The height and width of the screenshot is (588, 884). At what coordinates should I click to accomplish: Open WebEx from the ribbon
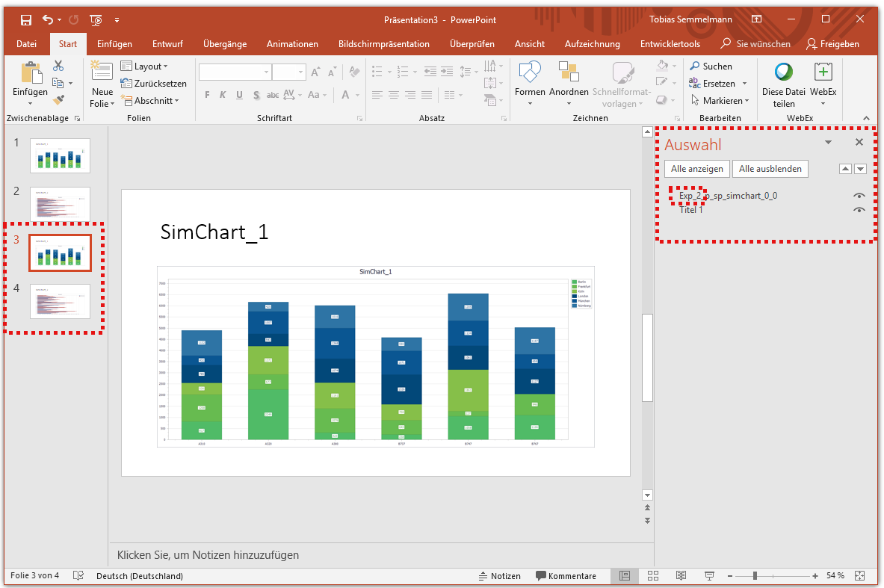823,82
